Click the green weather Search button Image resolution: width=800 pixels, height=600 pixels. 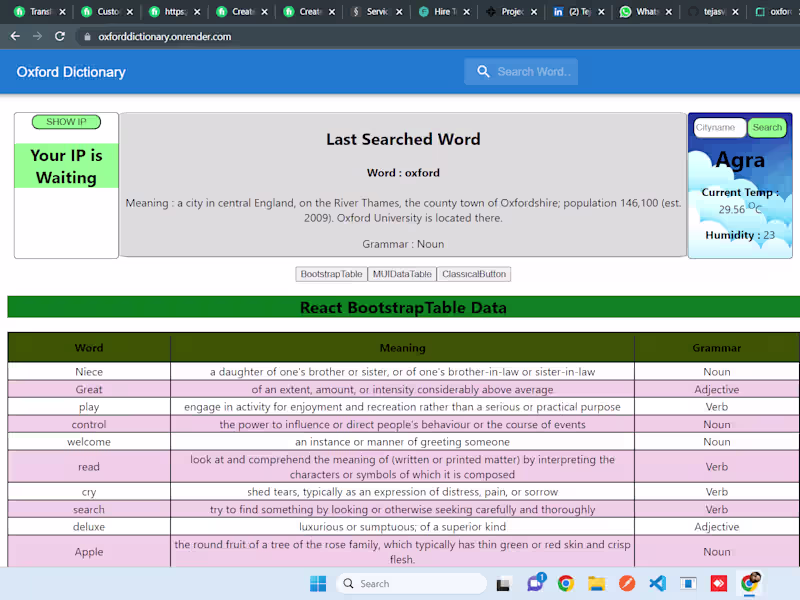(767, 128)
